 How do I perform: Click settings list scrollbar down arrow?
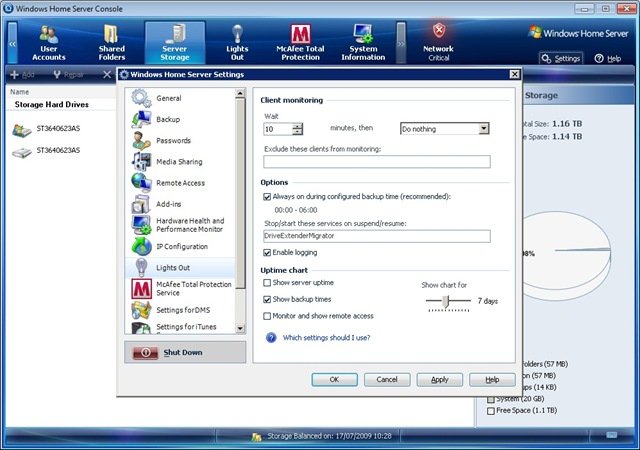pos(240,329)
